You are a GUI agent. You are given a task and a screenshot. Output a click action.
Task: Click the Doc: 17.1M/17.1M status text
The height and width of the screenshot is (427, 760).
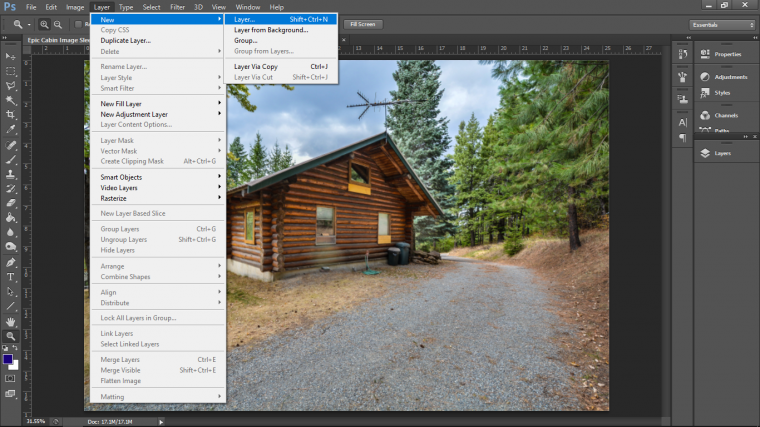110,422
